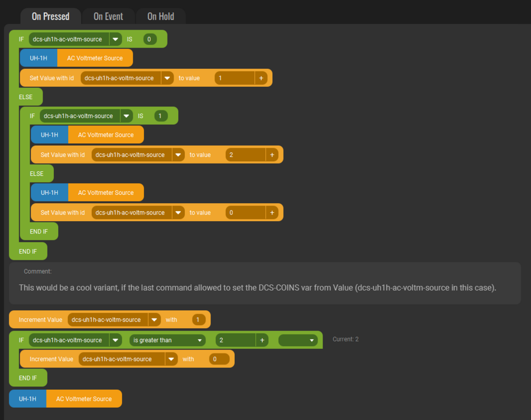Open variable dropdown arrow in the 'IS 1' condition
The width and height of the screenshot is (531, 420).
127,116
